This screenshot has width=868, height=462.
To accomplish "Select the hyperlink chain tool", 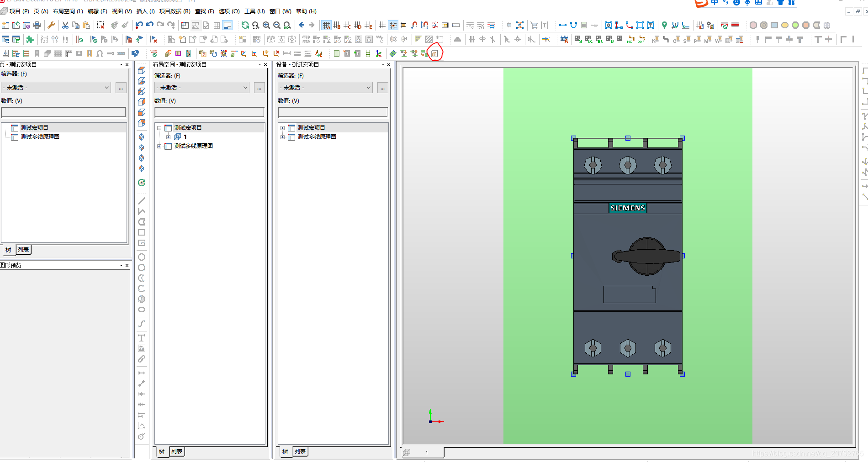I will click(142, 359).
